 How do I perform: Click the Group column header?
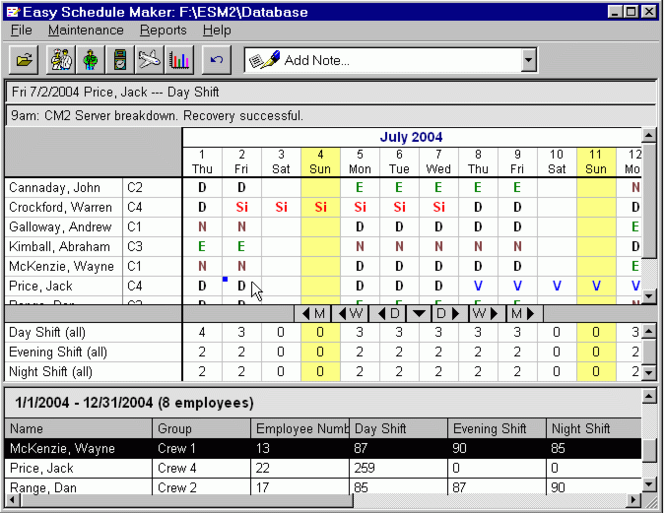point(201,429)
